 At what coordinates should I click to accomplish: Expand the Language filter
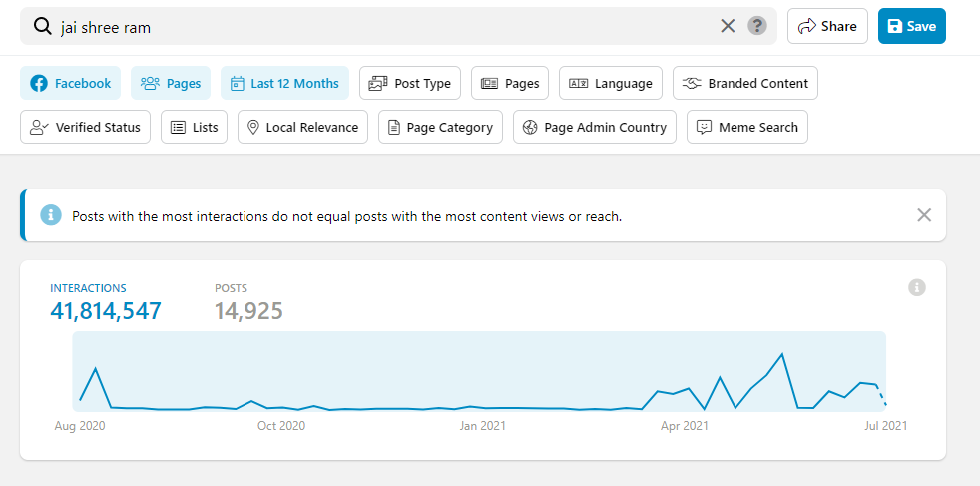coord(611,83)
